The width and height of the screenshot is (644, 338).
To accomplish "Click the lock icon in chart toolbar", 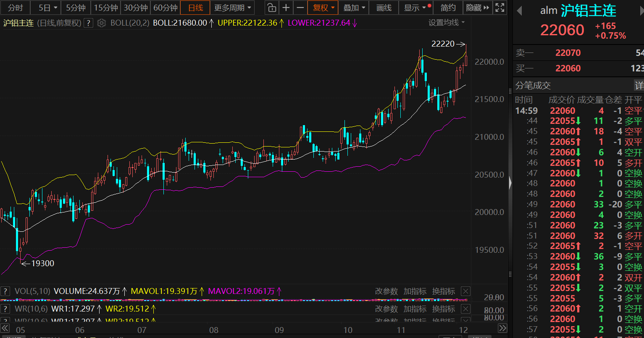I will pyautogui.click(x=272, y=8).
